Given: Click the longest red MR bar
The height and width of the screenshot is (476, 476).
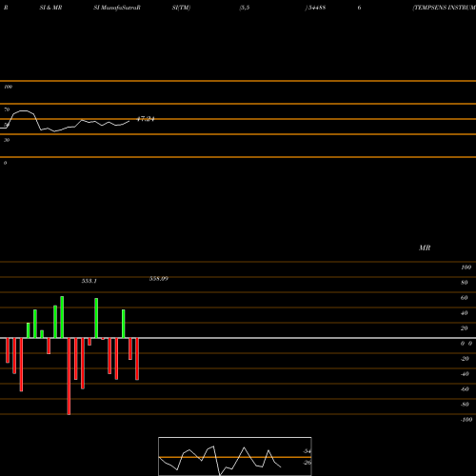Looking at the screenshot, I should [69, 376].
